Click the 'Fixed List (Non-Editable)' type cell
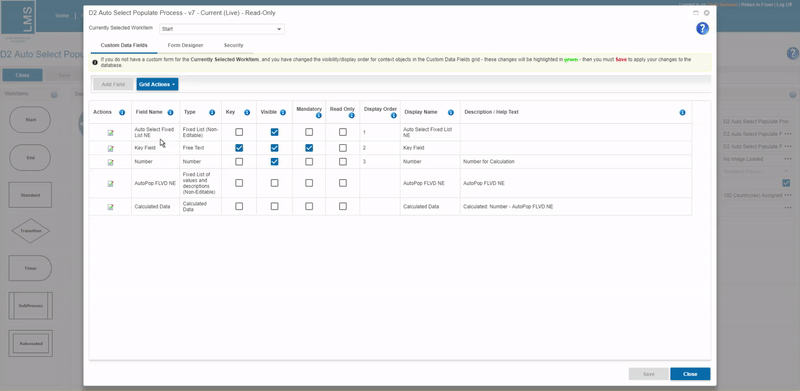Viewport: 800px width, 391px height. 201,133
